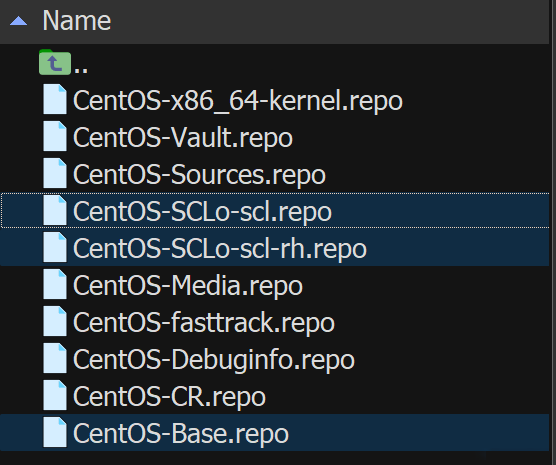Click the file icon beside CentOS-SCLo-scl.repo
Image resolution: width=556 pixels, height=465 pixels.
[x=55, y=210]
